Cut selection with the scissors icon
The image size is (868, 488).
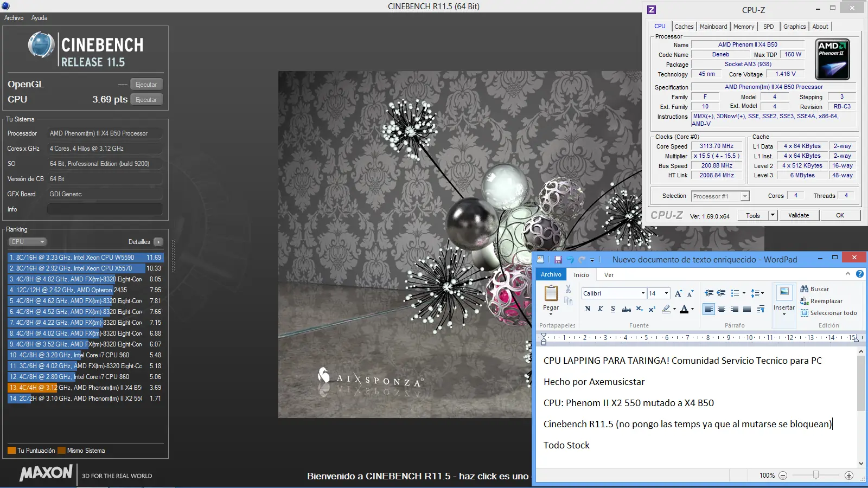(568, 289)
